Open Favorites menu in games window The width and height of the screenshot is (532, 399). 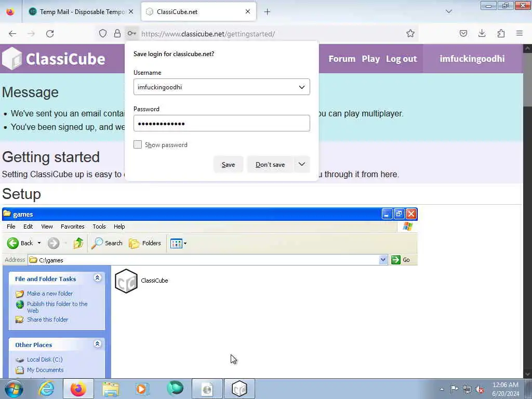coord(73,227)
